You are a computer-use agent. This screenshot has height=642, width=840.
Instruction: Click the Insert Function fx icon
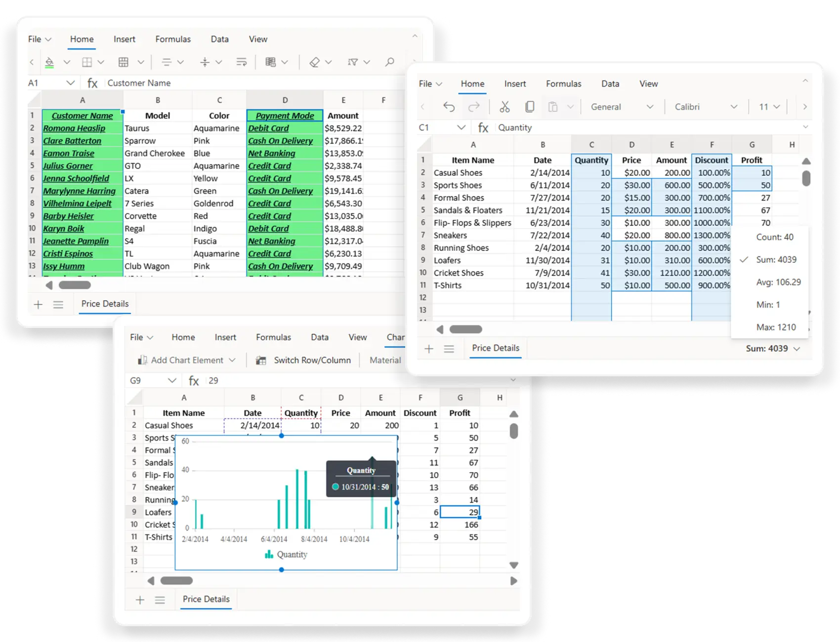(92, 82)
